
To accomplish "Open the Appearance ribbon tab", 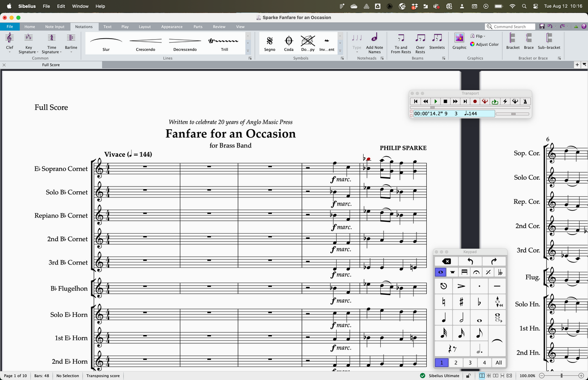I will pos(172,26).
